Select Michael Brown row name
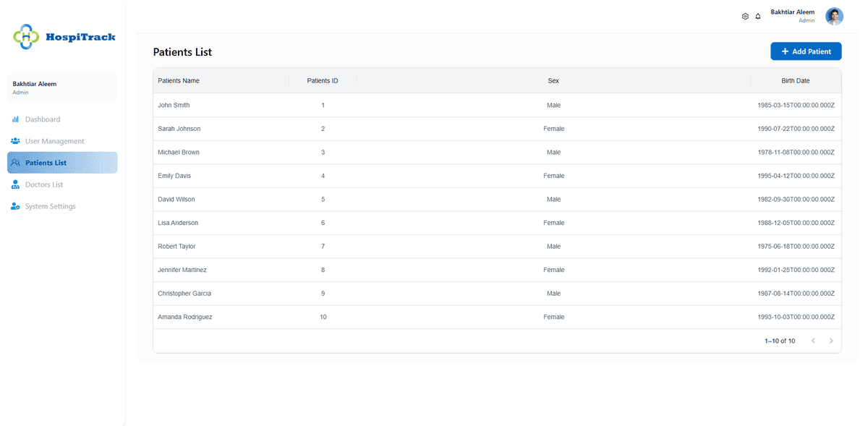 (179, 152)
